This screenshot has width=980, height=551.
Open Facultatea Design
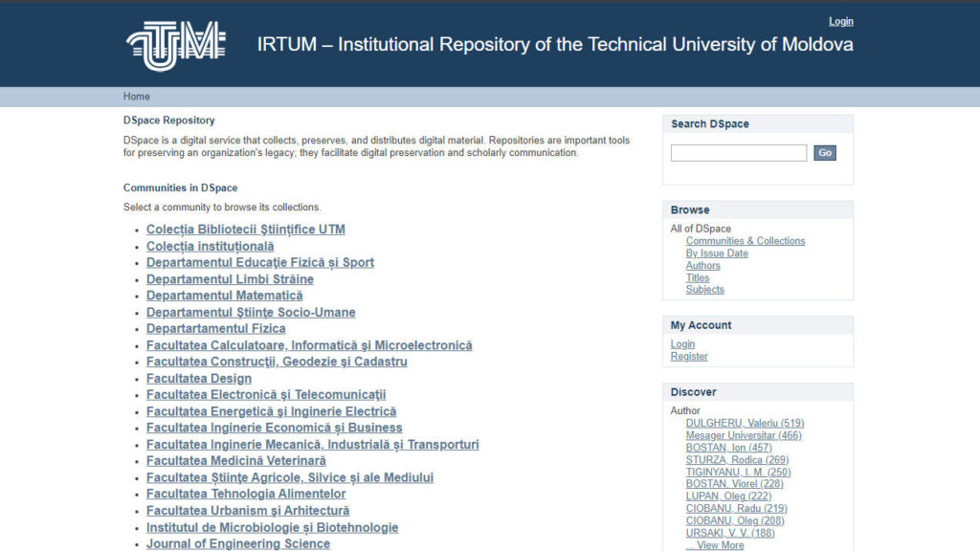pyautogui.click(x=199, y=379)
